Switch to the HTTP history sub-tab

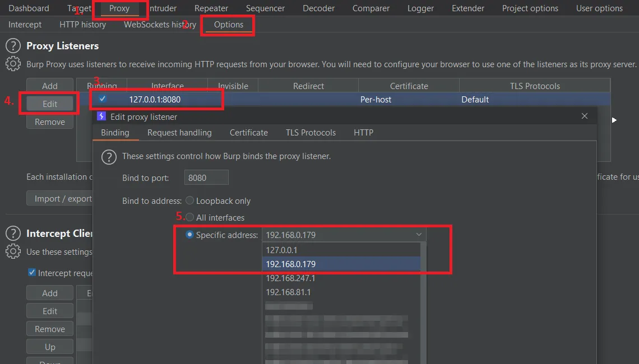click(82, 25)
